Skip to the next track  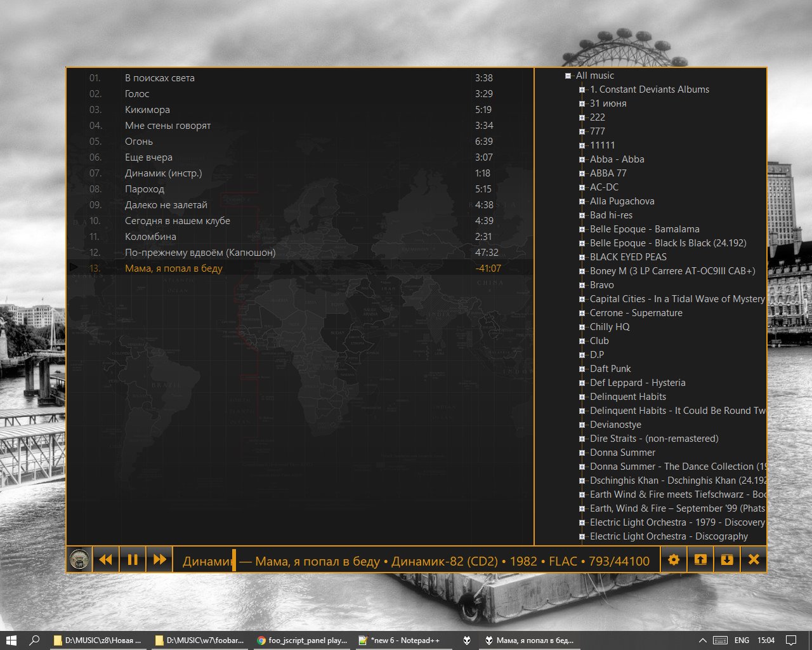[x=159, y=560]
